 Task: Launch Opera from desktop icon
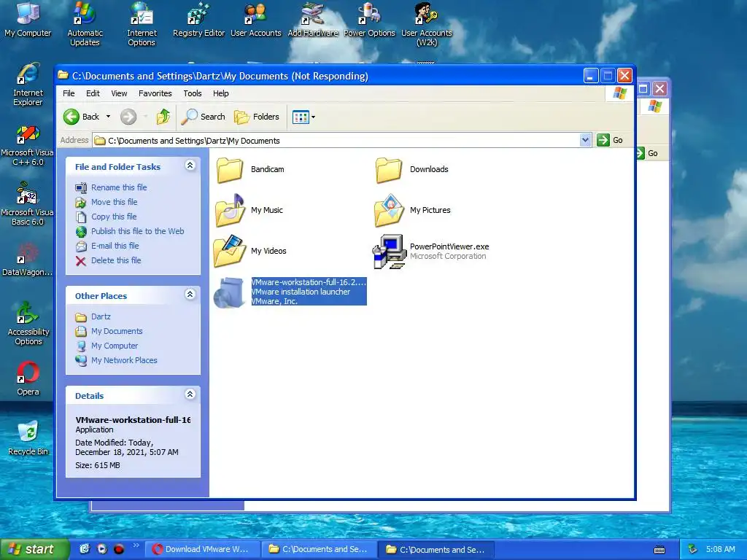pos(28,378)
